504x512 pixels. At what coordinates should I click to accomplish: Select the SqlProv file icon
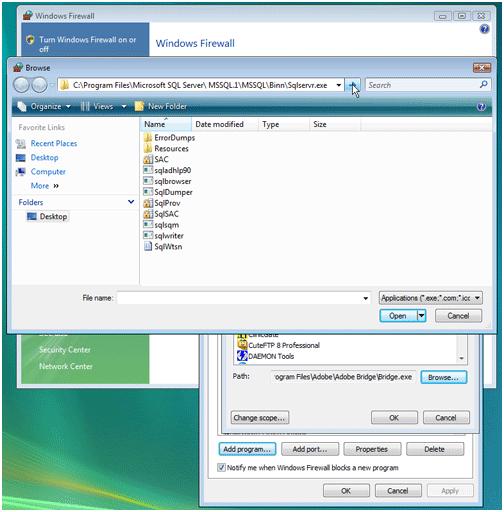click(x=148, y=203)
